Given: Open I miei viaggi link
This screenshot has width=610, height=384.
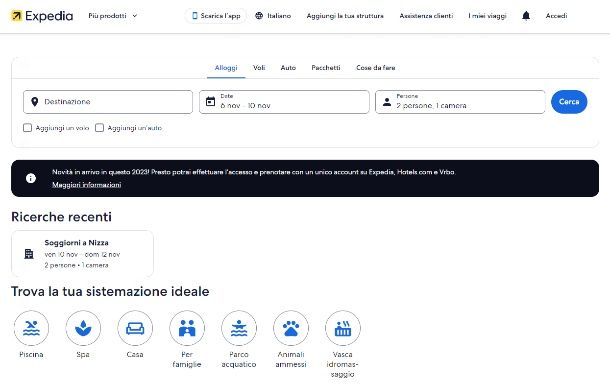Looking at the screenshot, I should pyautogui.click(x=487, y=16).
